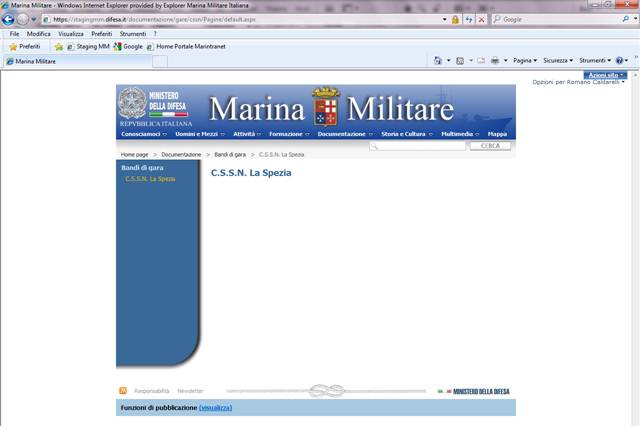Viewport: 640px width, 426px height.
Task: Open the Sicurezza command bar dropdown
Action: pyautogui.click(x=558, y=60)
